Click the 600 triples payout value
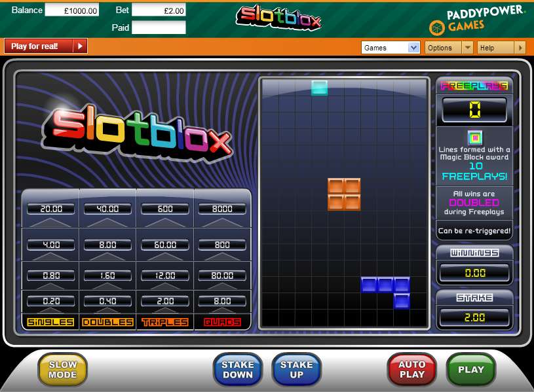 pyautogui.click(x=165, y=209)
